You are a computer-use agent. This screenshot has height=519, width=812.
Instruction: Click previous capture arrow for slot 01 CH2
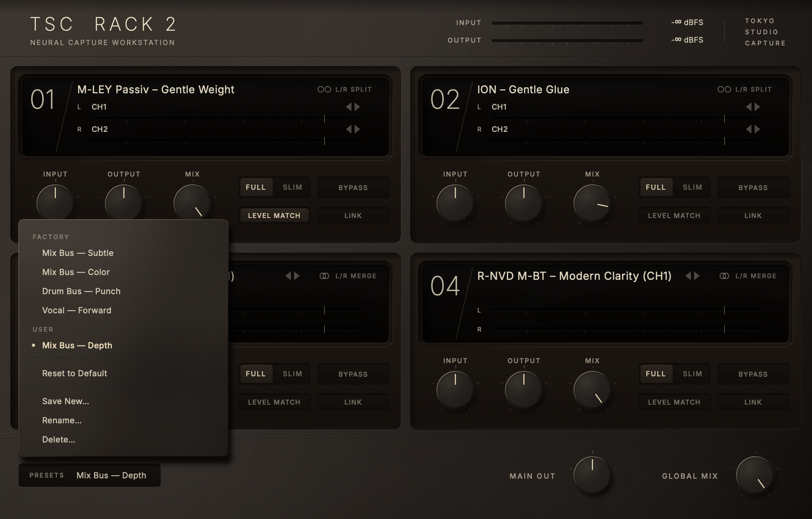pos(349,129)
